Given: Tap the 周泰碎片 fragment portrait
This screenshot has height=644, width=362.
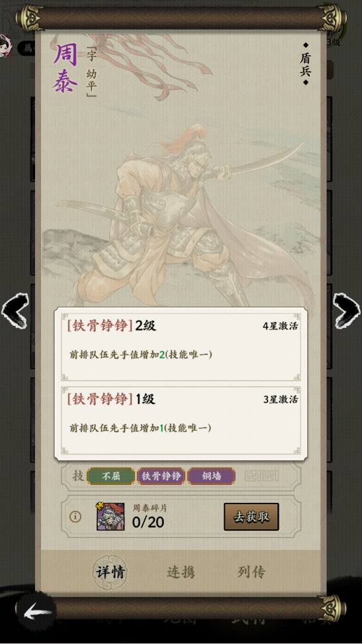Looking at the screenshot, I should pos(110,516).
